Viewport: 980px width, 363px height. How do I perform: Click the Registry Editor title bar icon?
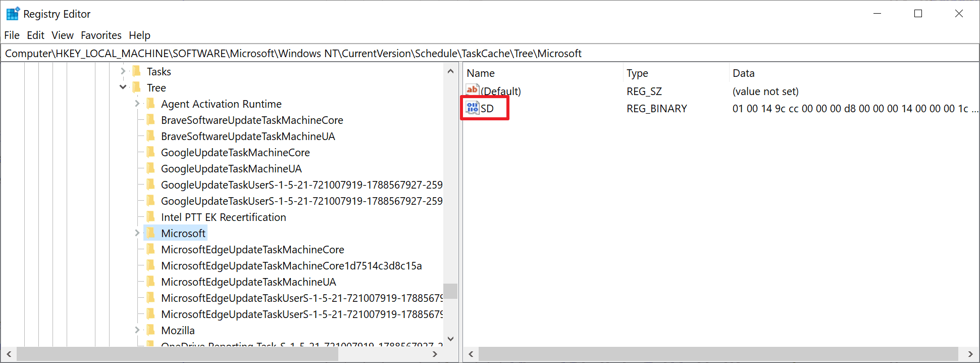(13, 14)
